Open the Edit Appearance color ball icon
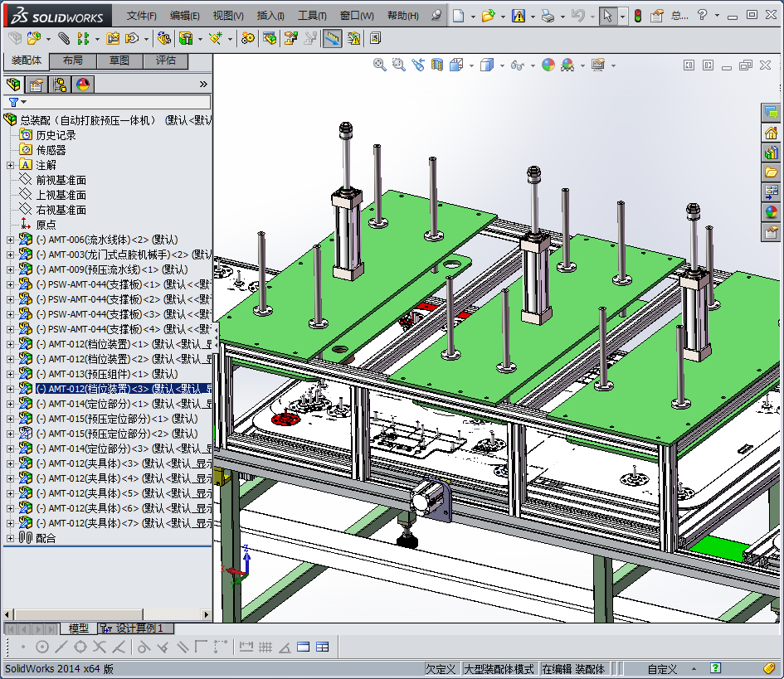Viewport: 784px width, 679px height. click(548, 65)
